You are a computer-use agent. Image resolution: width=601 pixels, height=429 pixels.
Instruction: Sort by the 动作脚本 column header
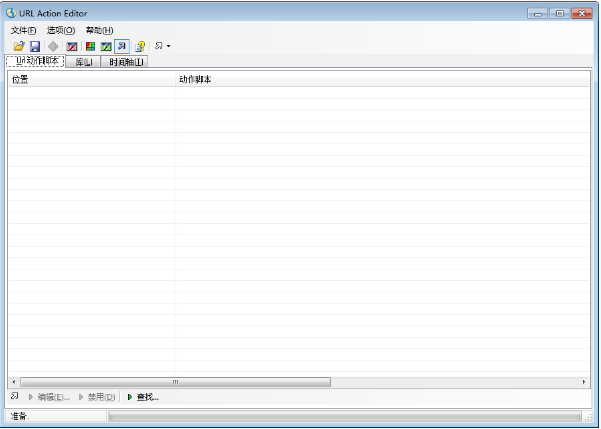point(383,79)
